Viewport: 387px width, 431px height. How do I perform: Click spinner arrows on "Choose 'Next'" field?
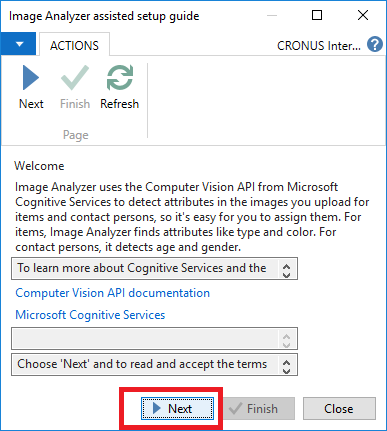[x=286, y=367]
